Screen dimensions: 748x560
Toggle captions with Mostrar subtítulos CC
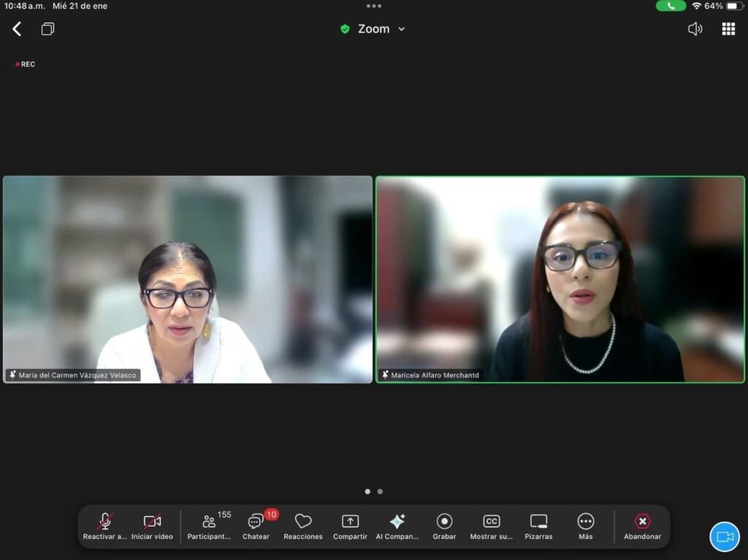pyautogui.click(x=492, y=526)
